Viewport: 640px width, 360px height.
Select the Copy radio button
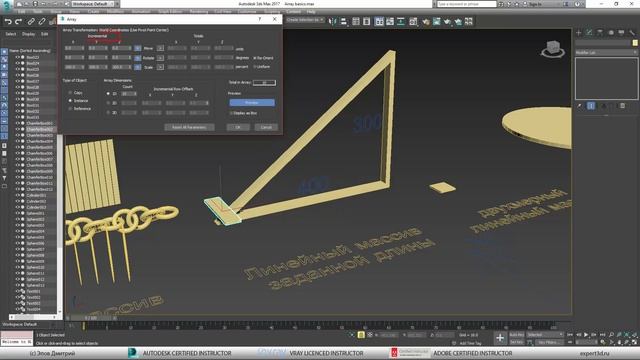click(70, 93)
